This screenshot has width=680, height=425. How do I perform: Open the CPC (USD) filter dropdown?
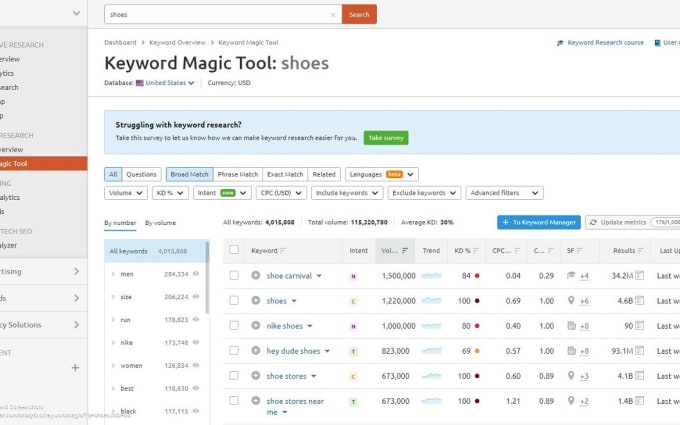(281, 193)
